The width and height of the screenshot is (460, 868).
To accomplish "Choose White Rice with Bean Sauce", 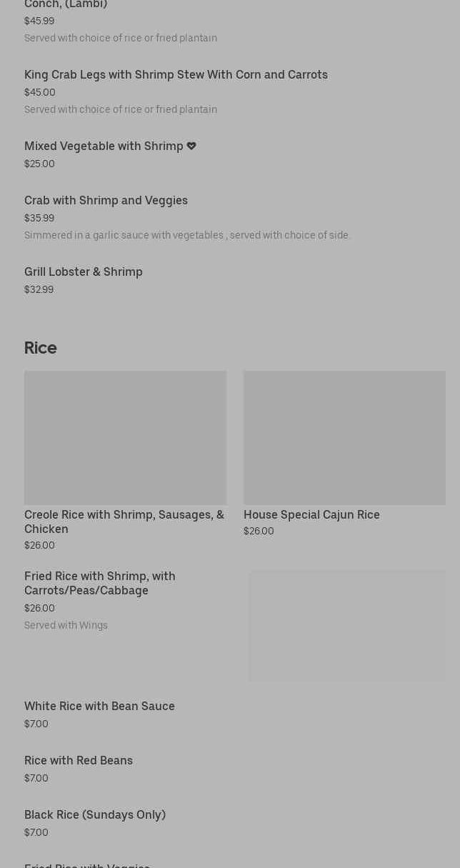I will (99, 707).
